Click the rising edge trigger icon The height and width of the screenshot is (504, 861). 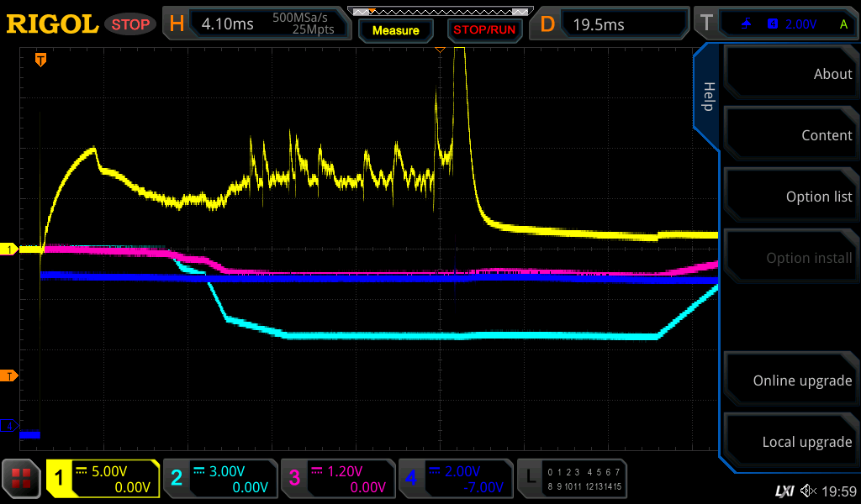[747, 24]
